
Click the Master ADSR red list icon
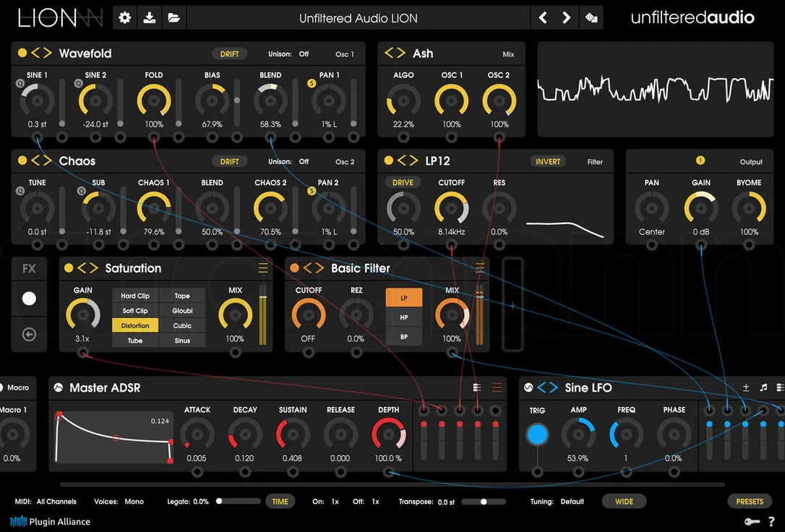coord(497,387)
